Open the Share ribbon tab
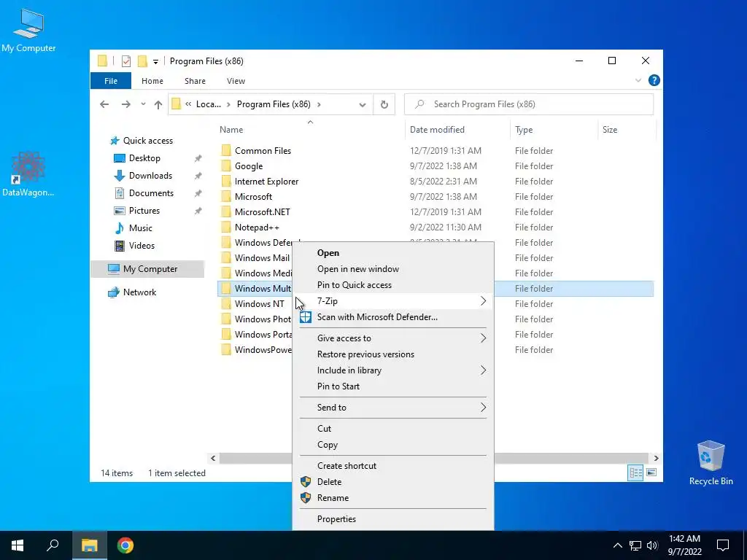The image size is (747, 560). (x=195, y=81)
